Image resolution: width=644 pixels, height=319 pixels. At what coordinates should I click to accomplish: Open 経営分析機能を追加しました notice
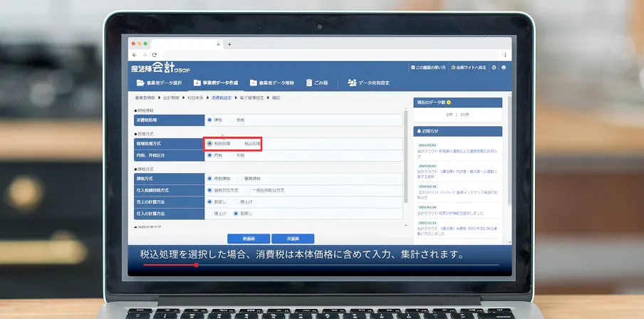(x=450, y=213)
